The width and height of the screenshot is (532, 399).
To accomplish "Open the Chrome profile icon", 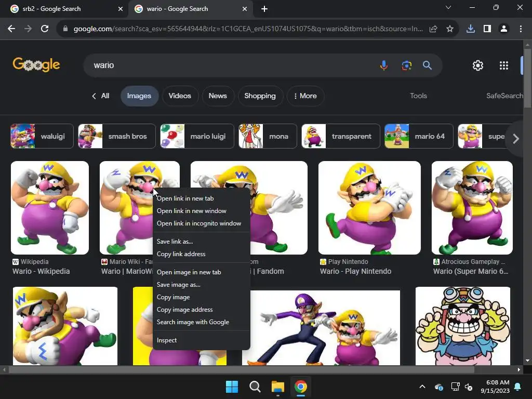I will point(504,29).
